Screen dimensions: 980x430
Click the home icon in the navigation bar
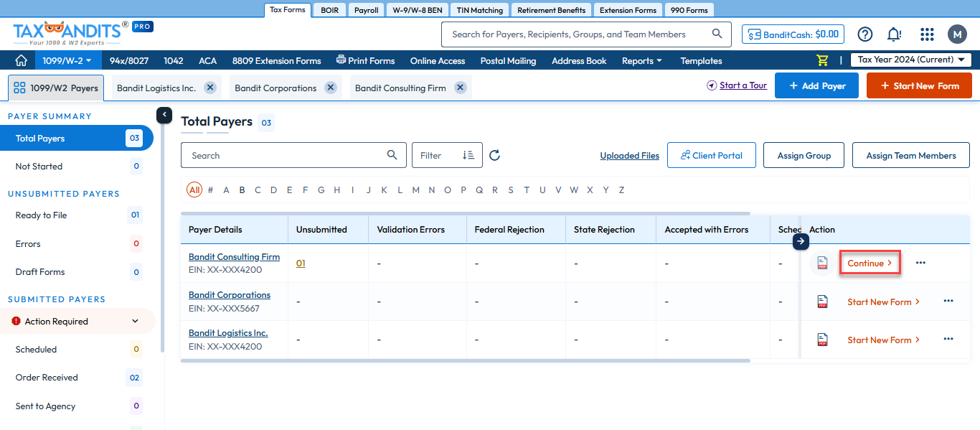tap(22, 60)
